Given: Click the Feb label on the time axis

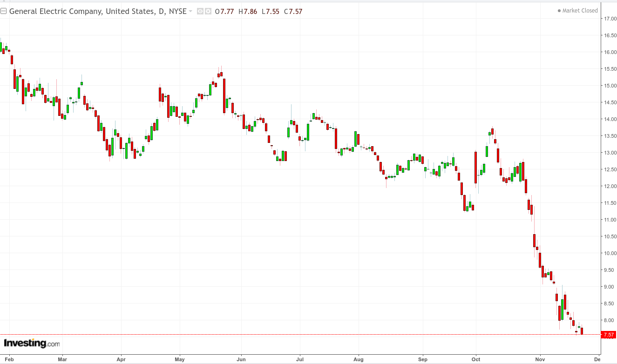Looking at the screenshot, I should 9,359.
